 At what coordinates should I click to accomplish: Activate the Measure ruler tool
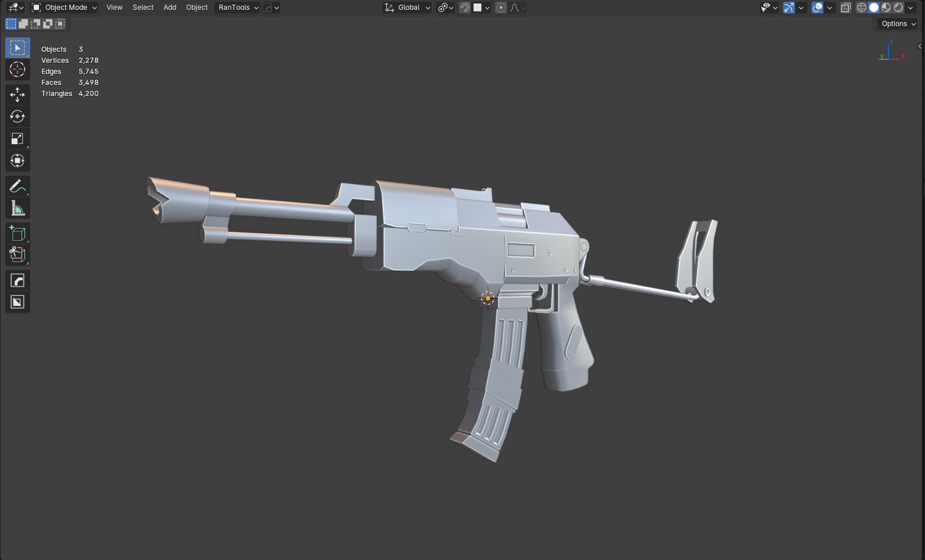(x=17, y=208)
